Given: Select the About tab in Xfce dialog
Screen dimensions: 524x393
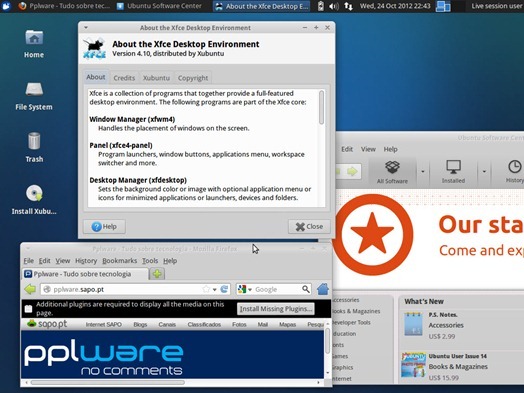Looking at the screenshot, I should click(96, 77).
